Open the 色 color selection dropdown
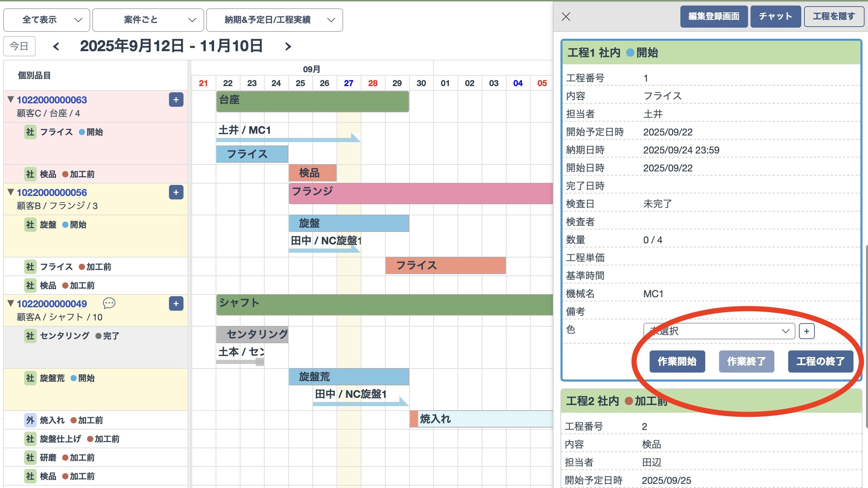Screen dimensions: 868x488 719,331
